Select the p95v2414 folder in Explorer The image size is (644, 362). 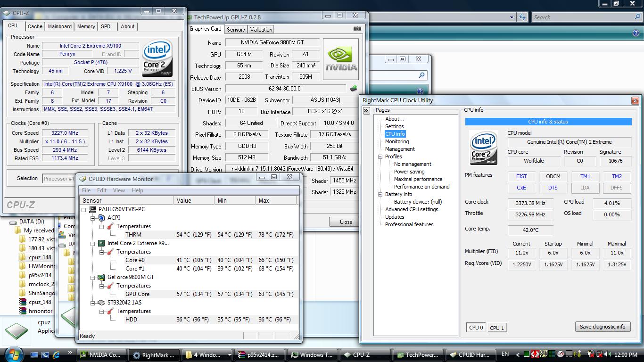pos(40,275)
